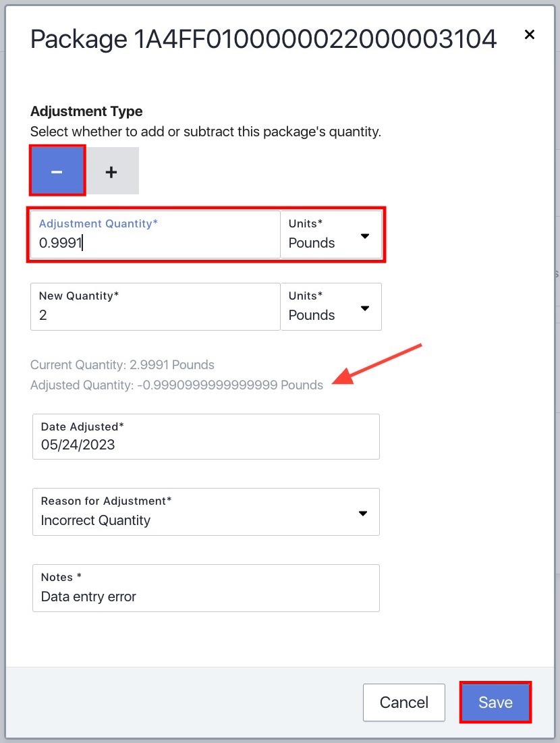Click the Adjusted Quantity value text
This screenshot has width=560, height=743.
click(177, 385)
